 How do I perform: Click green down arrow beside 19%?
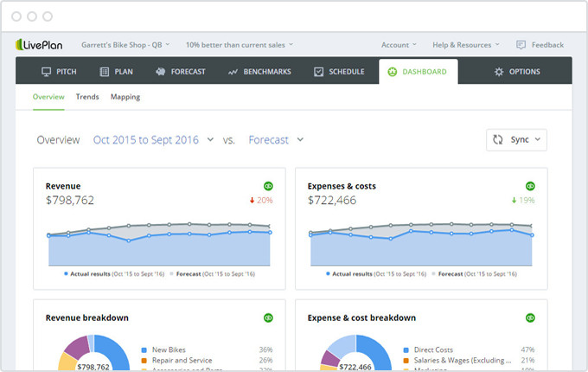(x=514, y=200)
